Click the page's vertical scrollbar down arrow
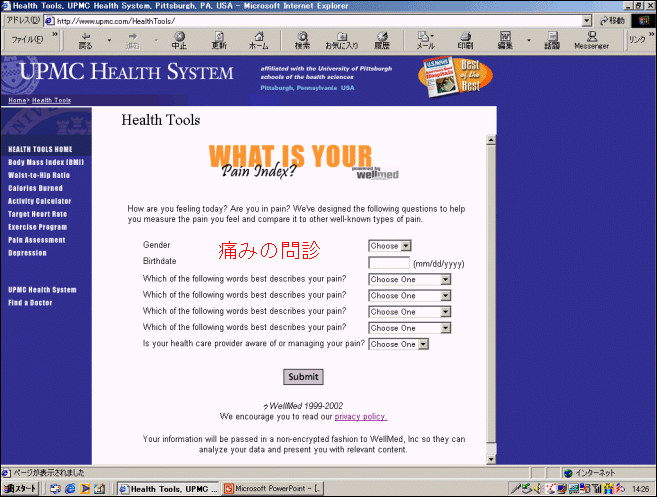 click(x=491, y=457)
